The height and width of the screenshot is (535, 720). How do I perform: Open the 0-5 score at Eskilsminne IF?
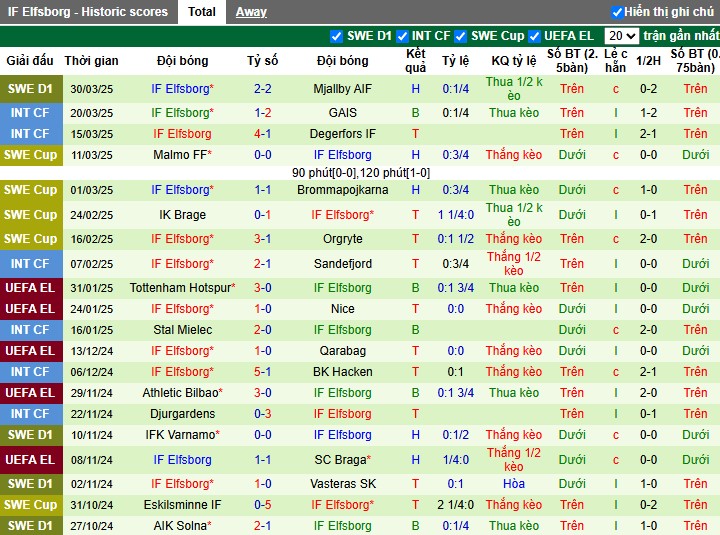pos(263,505)
